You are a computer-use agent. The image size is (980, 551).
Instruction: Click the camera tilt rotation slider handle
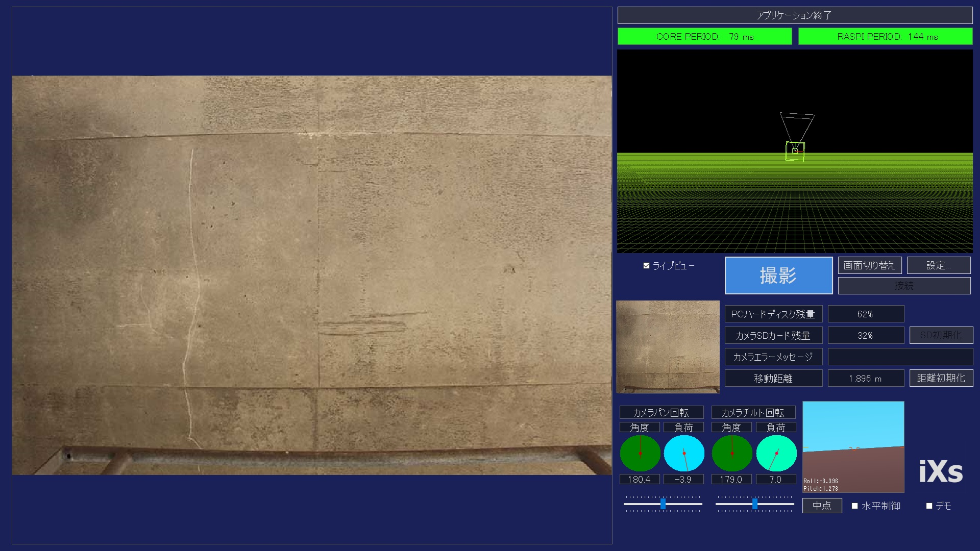(755, 504)
